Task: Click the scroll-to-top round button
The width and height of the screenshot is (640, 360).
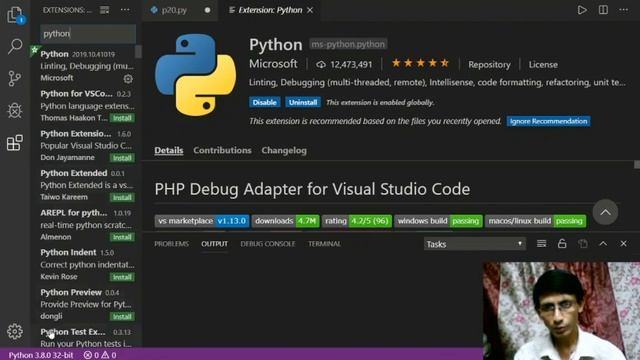Action: (x=605, y=212)
